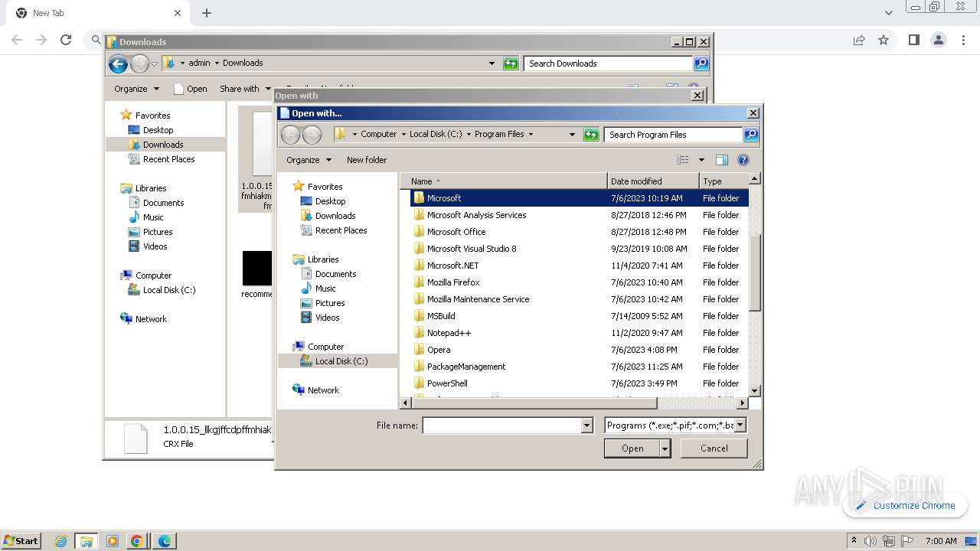Click the Open button
Viewport: 980px width, 551px height.
coord(632,448)
